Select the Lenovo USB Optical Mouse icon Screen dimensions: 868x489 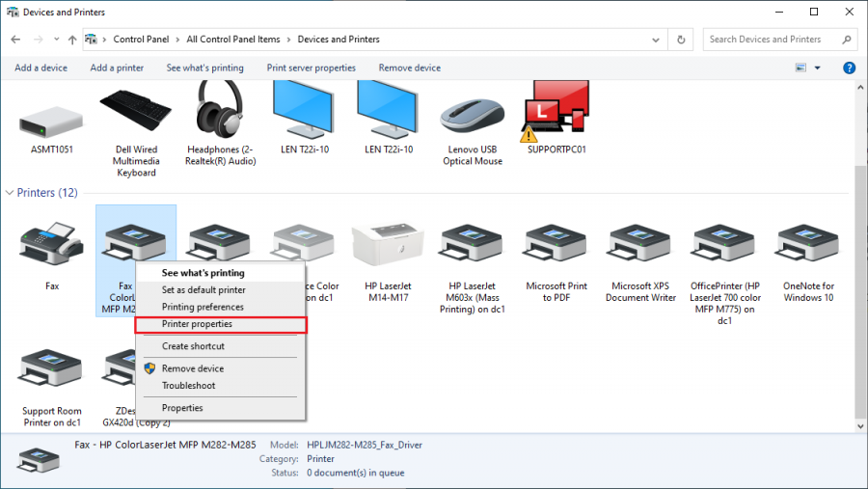pyautogui.click(x=473, y=117)
